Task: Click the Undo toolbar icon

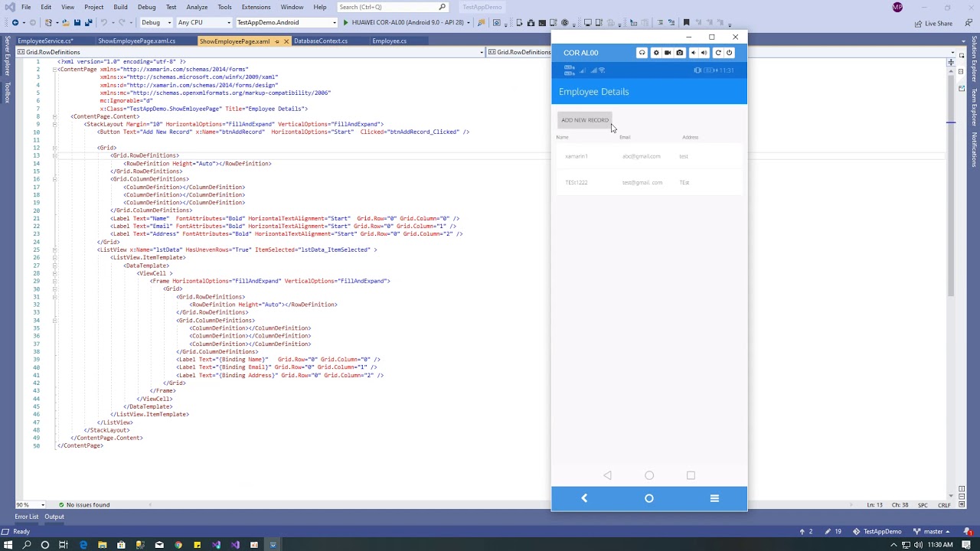Action: (104, 22)
